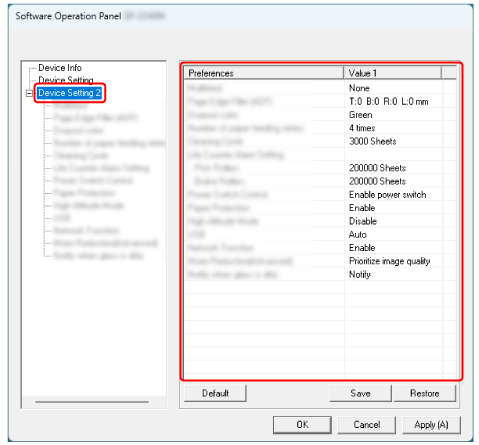Select the Device Setting 2 tree item
This screenshot has width=479, height=445.
point(69,93)
